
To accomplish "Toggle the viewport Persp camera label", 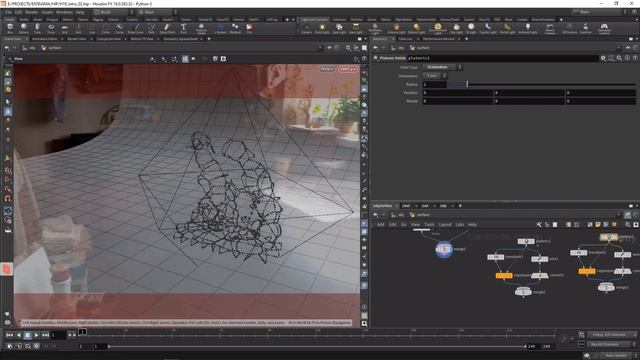I will pyautogui.click(x=327, y=69).
